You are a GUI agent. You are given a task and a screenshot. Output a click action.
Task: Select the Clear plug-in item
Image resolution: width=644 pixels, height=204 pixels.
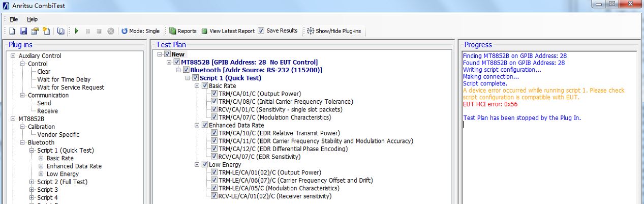(x=44, y=72)
